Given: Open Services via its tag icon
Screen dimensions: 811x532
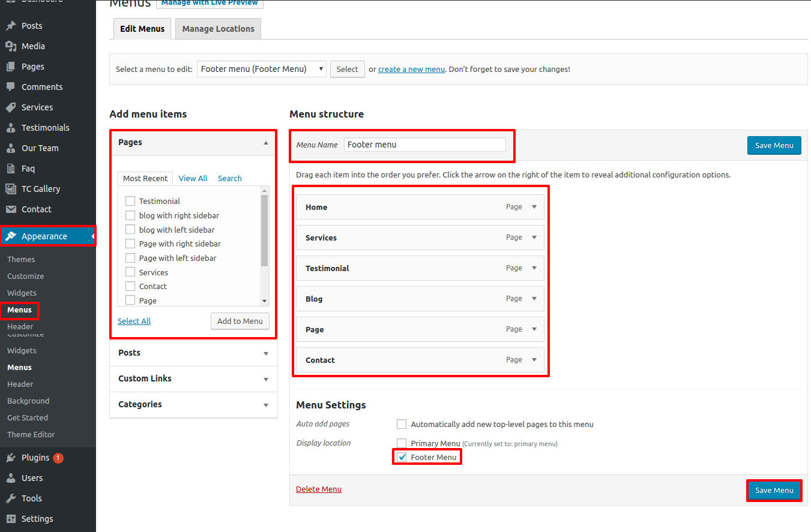Looking at the screenshot, I should click(x=11, y=107).
